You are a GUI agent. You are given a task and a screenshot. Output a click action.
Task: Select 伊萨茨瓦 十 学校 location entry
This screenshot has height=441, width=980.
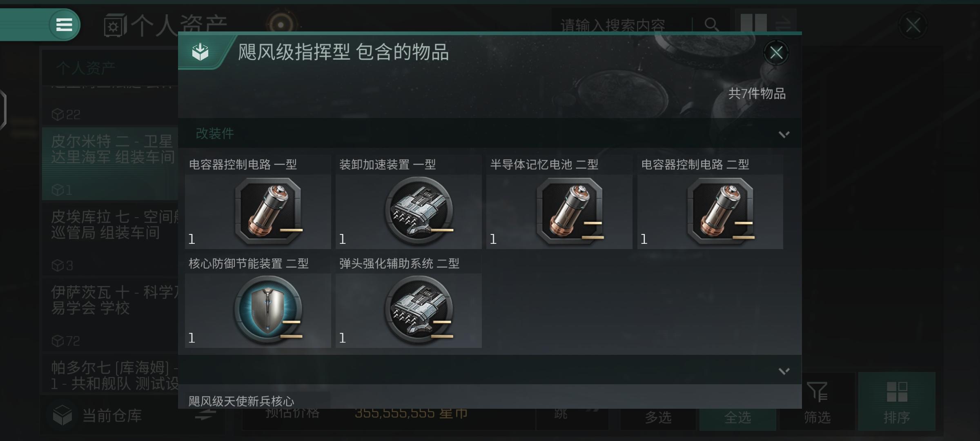[x=110, y=314]
